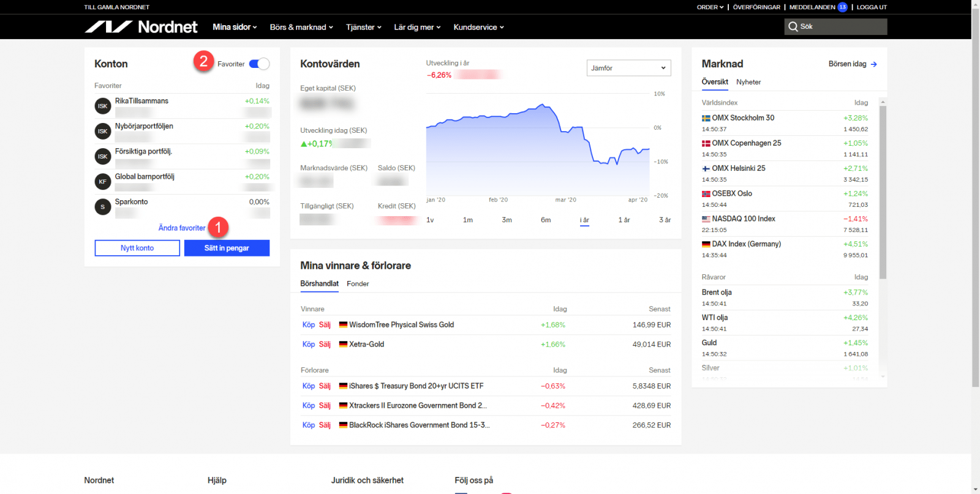Click the Nordnet logo icon

click(108, 27)
